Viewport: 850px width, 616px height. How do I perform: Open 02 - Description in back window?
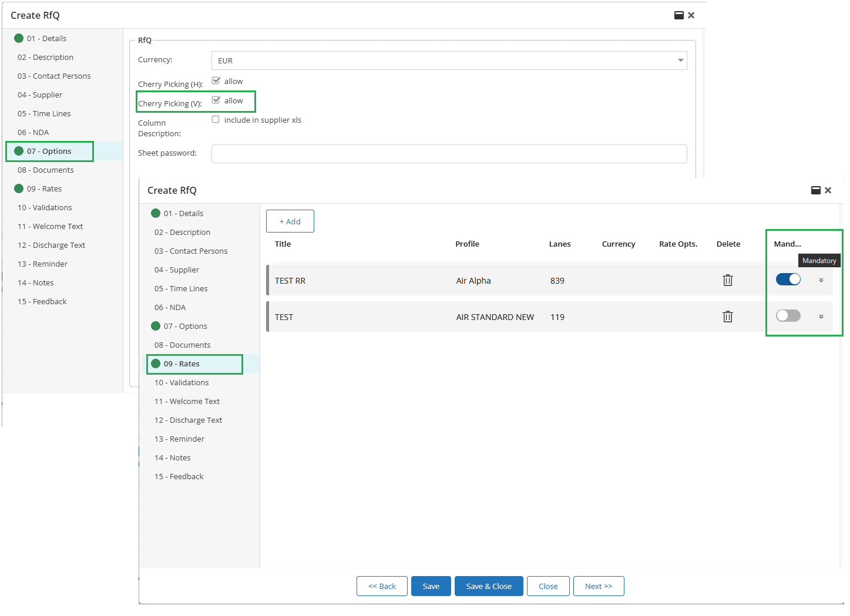(45, 57)
